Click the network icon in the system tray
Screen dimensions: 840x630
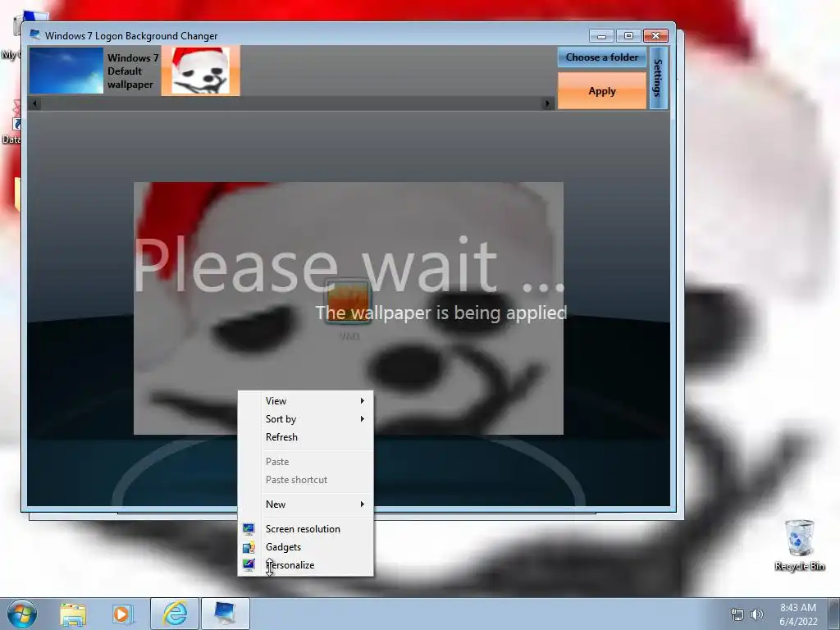click(737, 614)
